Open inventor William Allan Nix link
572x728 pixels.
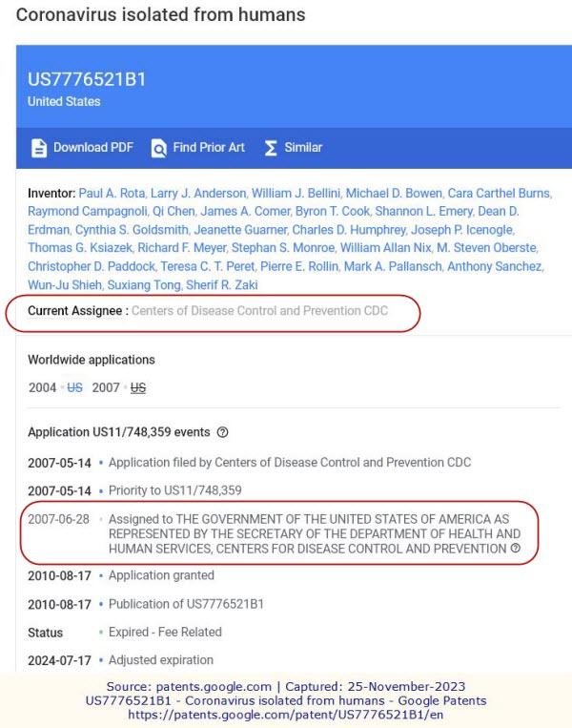[x=385, y=248]
